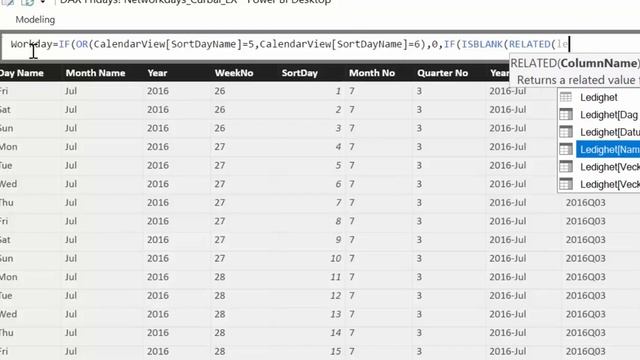Viewport: 640px width, 360px height.
Task: Click WeekNo 26 in the SortDay 1 row
Action: coord(220,91)
